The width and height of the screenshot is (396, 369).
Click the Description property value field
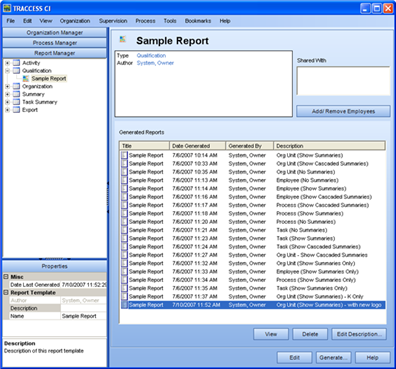83,308
